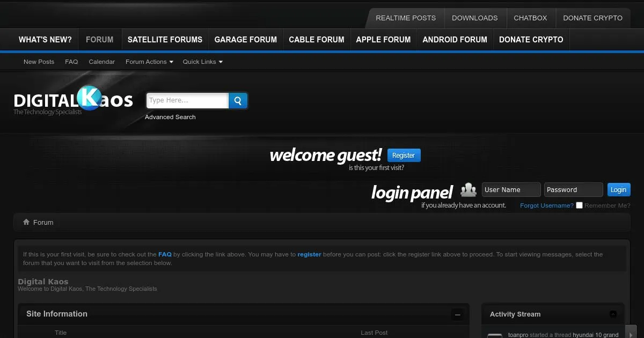Open the FAQ submenu link
644x338 pixels.
point(71,62)
